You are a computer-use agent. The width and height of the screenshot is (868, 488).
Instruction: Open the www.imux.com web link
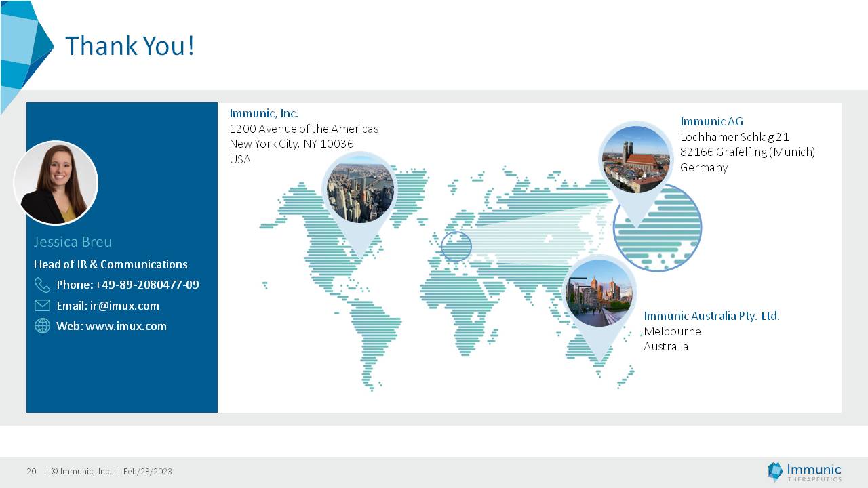pyautogui.click(x=126, y=326)
